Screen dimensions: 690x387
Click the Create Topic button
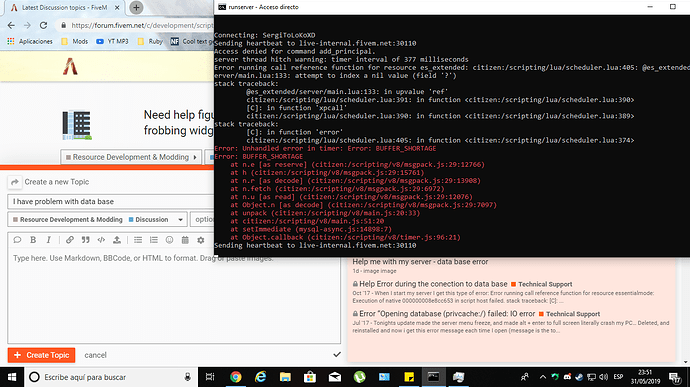point(41,355)
